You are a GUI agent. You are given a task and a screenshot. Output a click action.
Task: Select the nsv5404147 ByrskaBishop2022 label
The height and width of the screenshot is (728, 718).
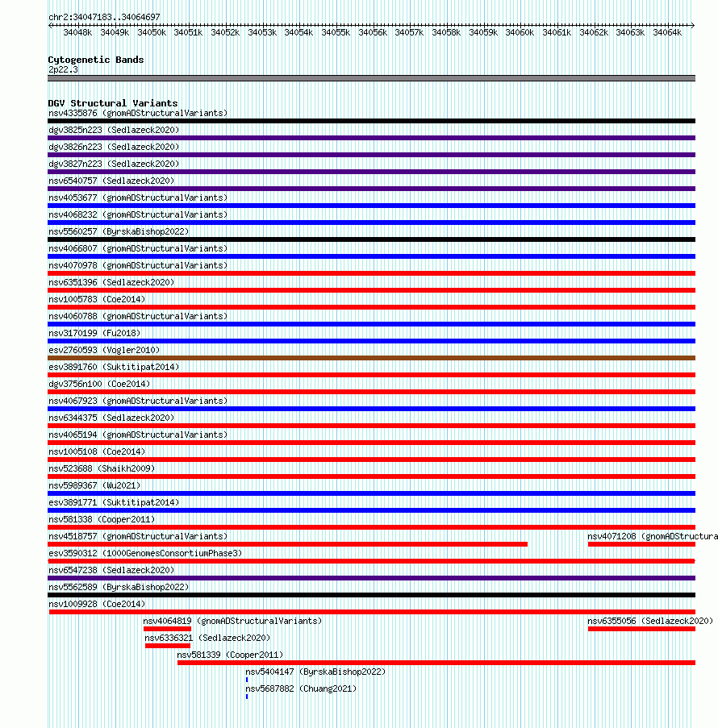[x=315, y=672]
